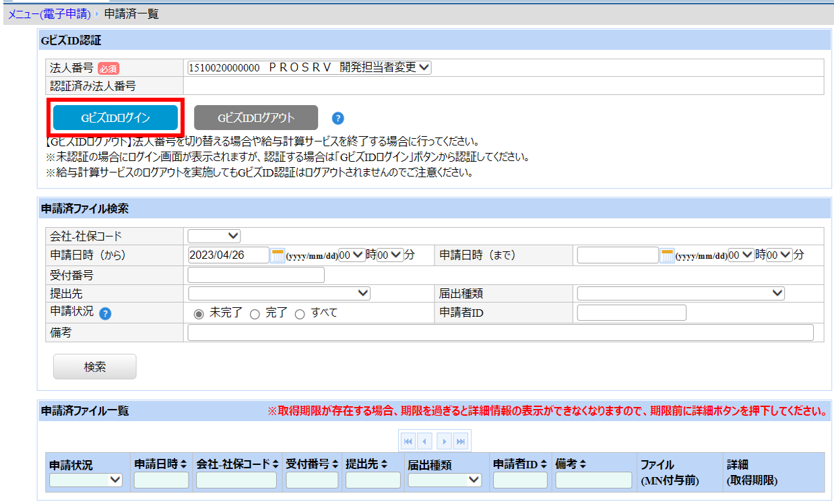Open the 会社-社保コード search dropdown

coord(214,236)
